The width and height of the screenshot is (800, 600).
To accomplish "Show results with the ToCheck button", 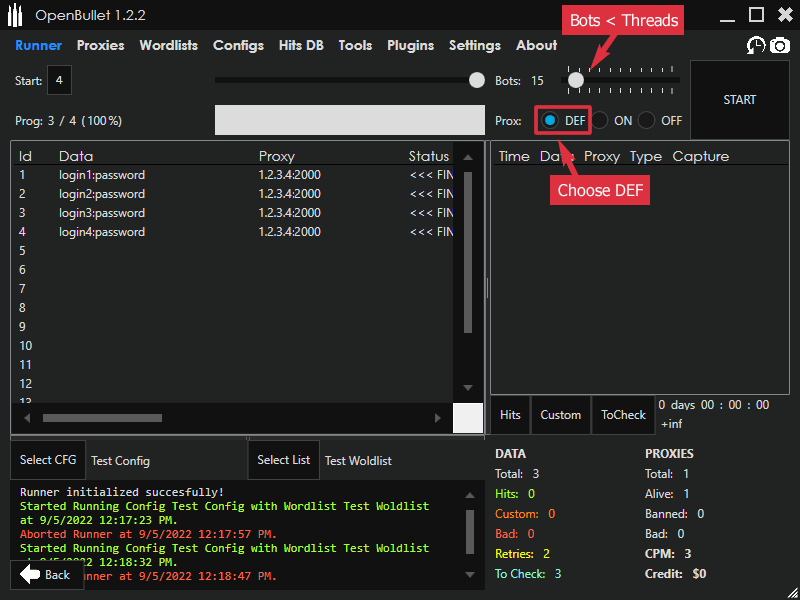I will click(623, 415).
